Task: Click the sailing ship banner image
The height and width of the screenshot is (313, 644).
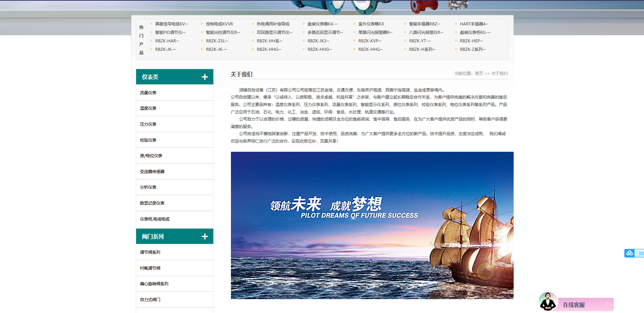Action: tap(372, 225)
